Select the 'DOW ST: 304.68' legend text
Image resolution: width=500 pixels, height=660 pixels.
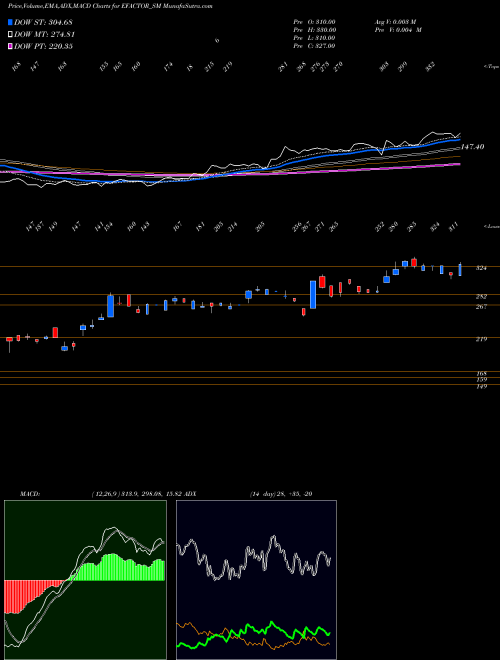coord(44,22)
